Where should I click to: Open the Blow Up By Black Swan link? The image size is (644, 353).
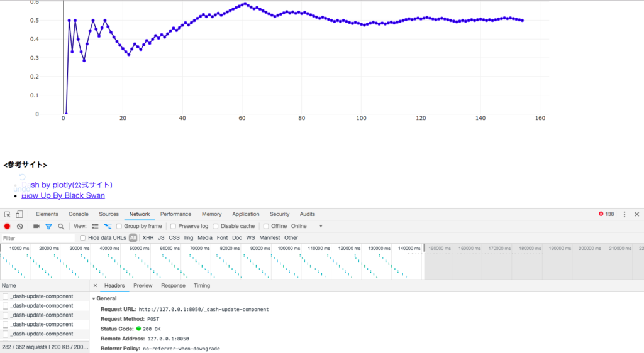[x=63, y=195]
